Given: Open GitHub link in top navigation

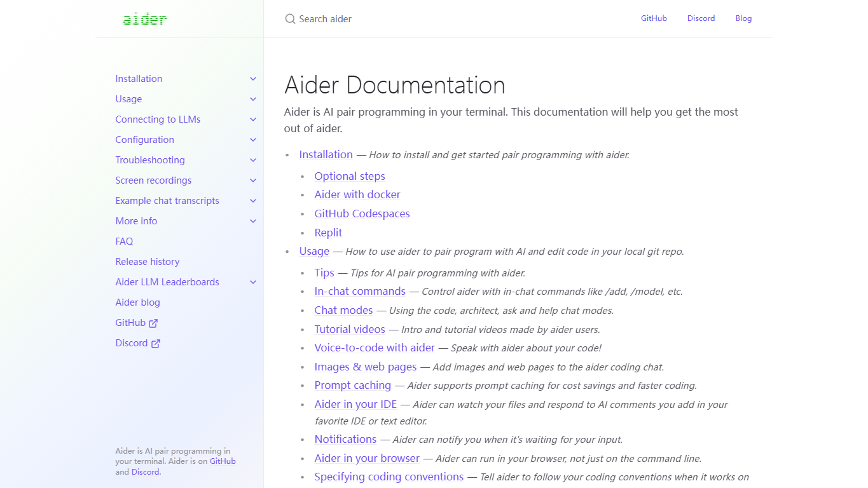Looking at the screenshot, I should pos(654,18).
